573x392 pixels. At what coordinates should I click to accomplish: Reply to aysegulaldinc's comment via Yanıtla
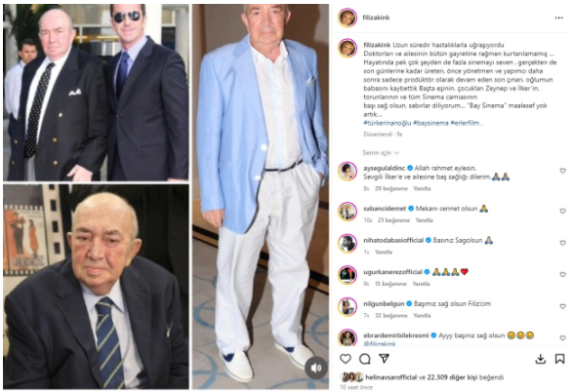click(x=422, y=188)
